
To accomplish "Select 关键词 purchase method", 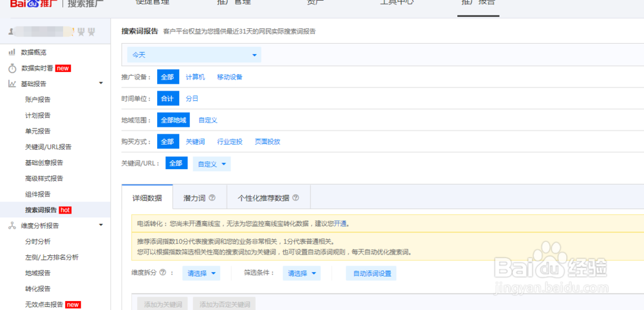I will [195, 141].
